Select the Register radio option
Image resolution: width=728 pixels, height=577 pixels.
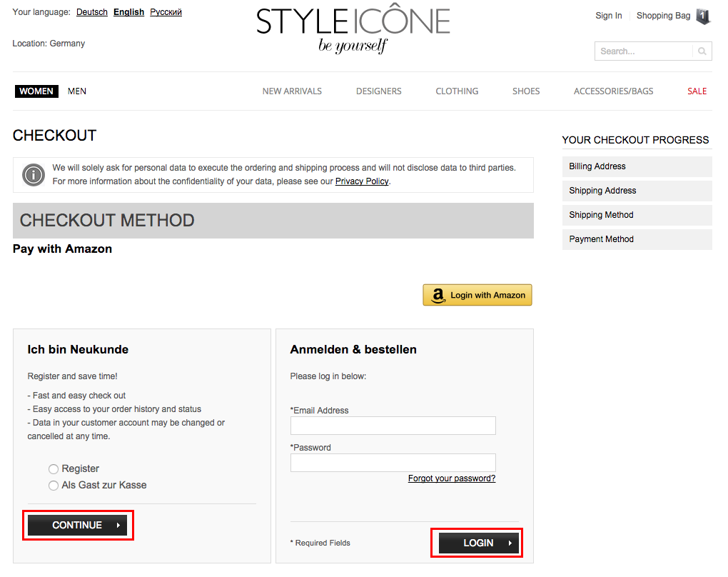[x=54, y=468]
